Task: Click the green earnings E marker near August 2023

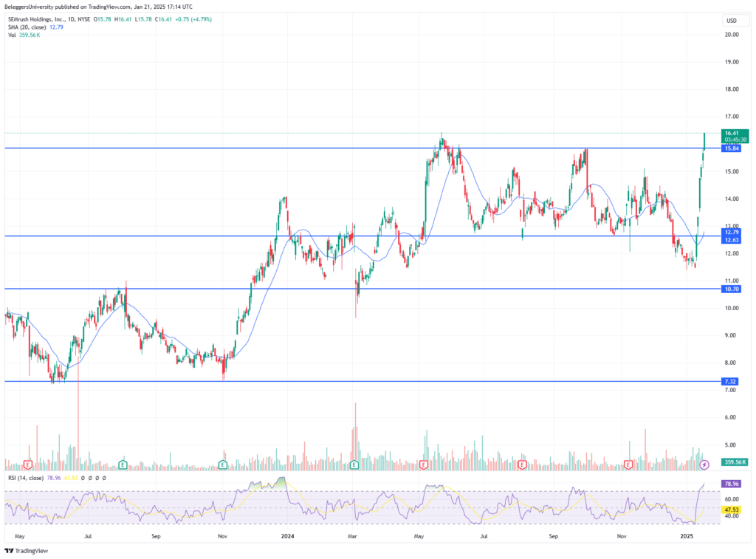Action: (x=123, y=465)
